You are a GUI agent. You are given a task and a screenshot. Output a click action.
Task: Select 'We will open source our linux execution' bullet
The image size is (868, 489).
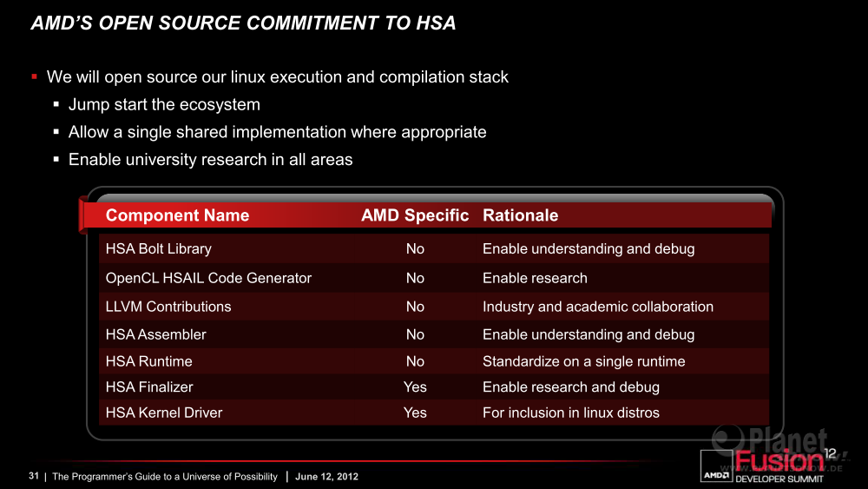[x=278, y=77]
